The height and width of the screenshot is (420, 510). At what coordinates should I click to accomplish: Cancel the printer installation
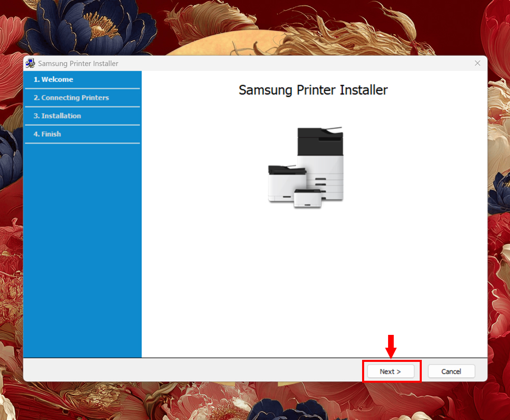point(451,371)
